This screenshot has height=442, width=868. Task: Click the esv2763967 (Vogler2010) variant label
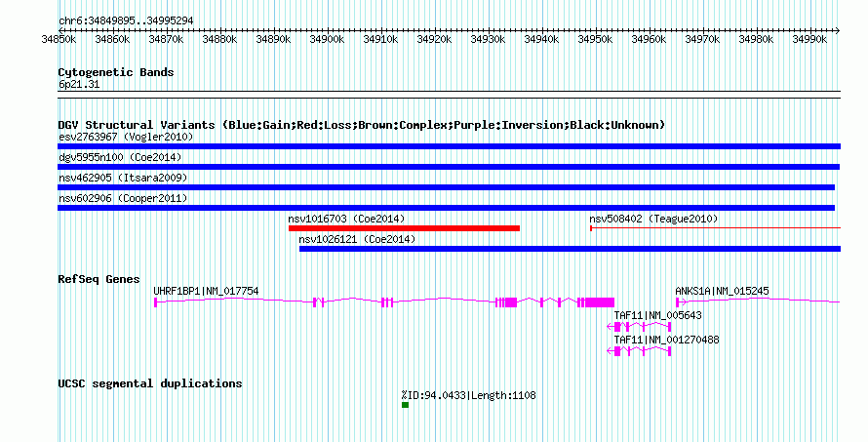(x=126, y=137)
